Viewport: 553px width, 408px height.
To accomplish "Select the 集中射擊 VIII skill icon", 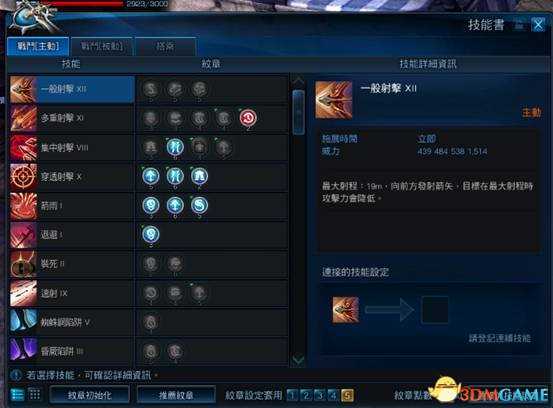I will pyautogui.click(x=23, y=148).
